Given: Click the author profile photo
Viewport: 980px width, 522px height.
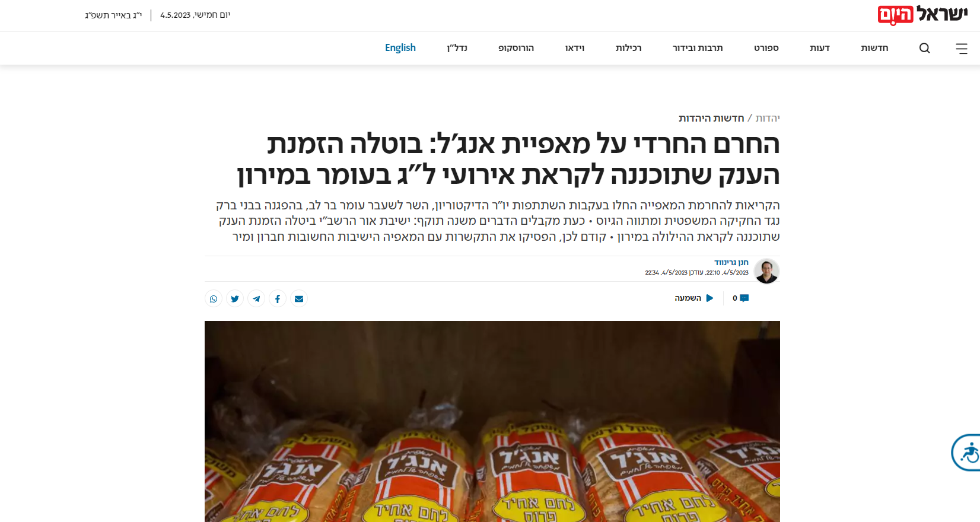Looking at the screenshot, I should [766, 271].
